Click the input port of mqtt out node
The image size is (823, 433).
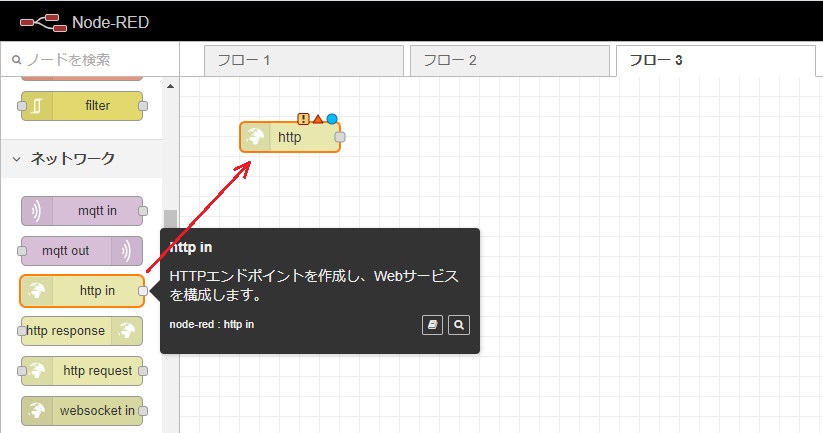[22, 250]
